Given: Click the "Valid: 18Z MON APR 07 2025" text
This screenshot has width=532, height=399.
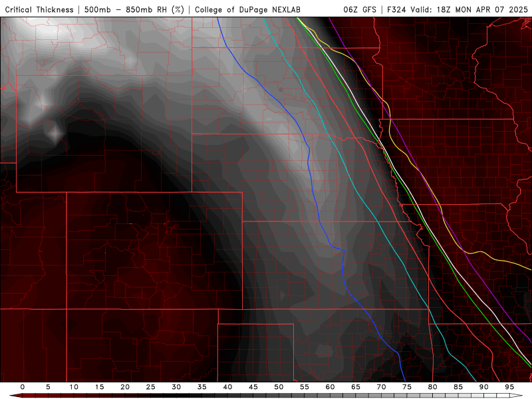Looking at the screenshot, I should coord(469,9).
